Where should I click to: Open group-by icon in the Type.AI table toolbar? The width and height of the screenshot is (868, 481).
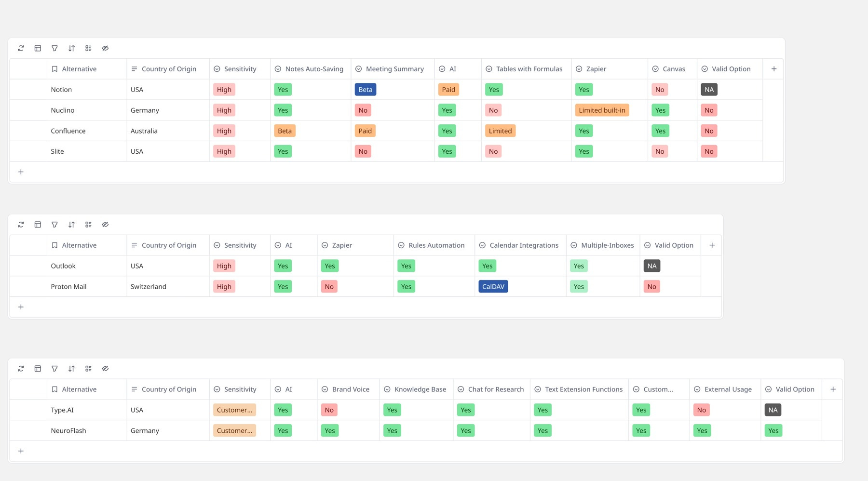pyautogui.click(x=88, y=369)
